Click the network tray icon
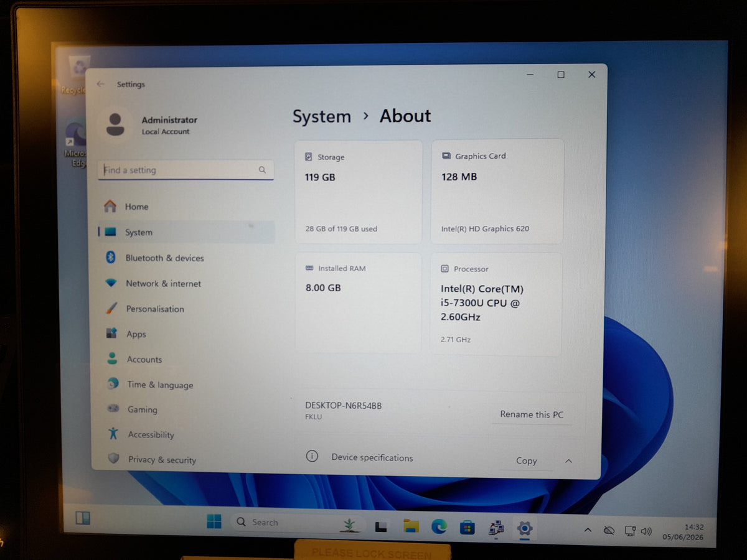The width and height of the screenshot is (747, 560). point(630,531)
